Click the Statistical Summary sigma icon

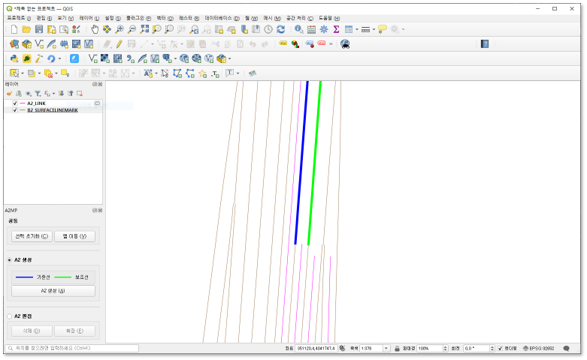click(x=336, y=29)
